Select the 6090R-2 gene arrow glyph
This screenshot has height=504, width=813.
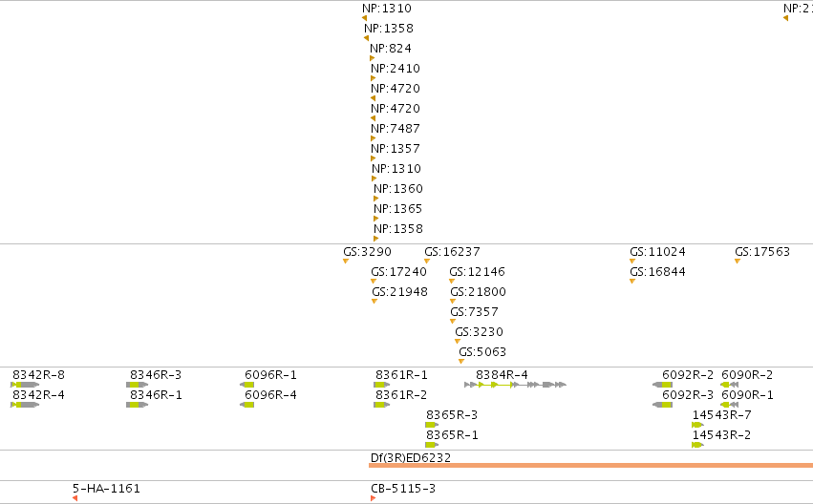[730, 385]
